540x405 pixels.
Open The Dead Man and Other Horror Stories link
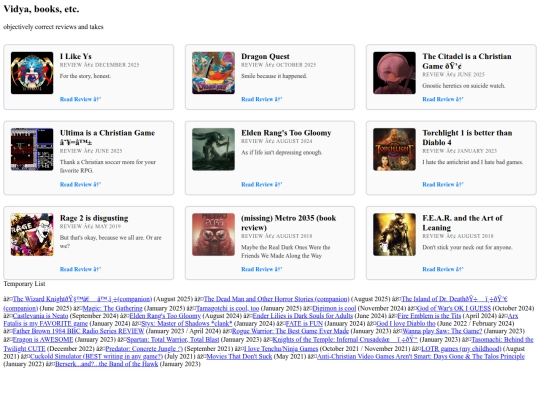click(x=277, y=299)
